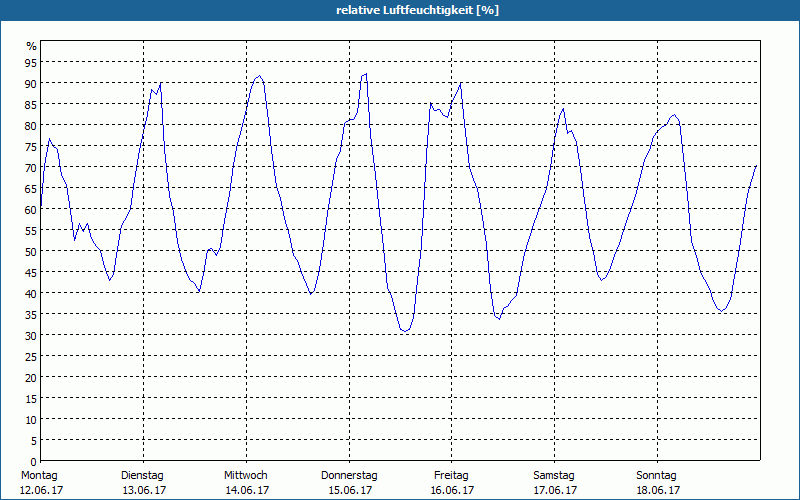Click the lowest humidity dip on Donnerstag near 31%

405,331
